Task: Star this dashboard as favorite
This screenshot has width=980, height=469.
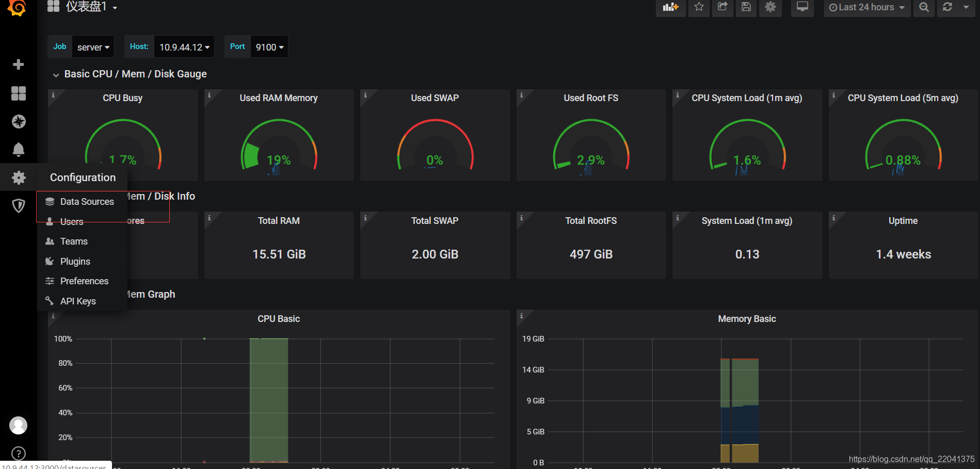Action: coord(699,7)
